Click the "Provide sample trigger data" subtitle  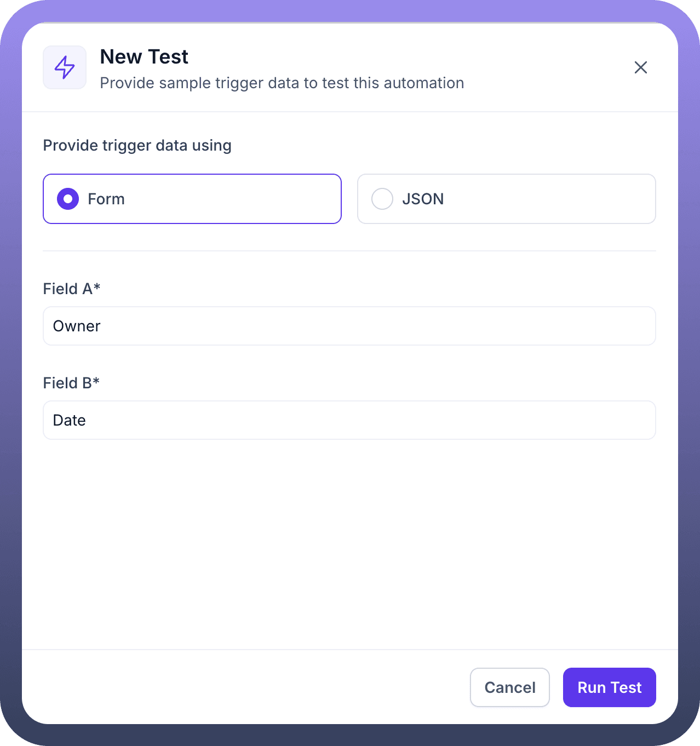[282, 83]
